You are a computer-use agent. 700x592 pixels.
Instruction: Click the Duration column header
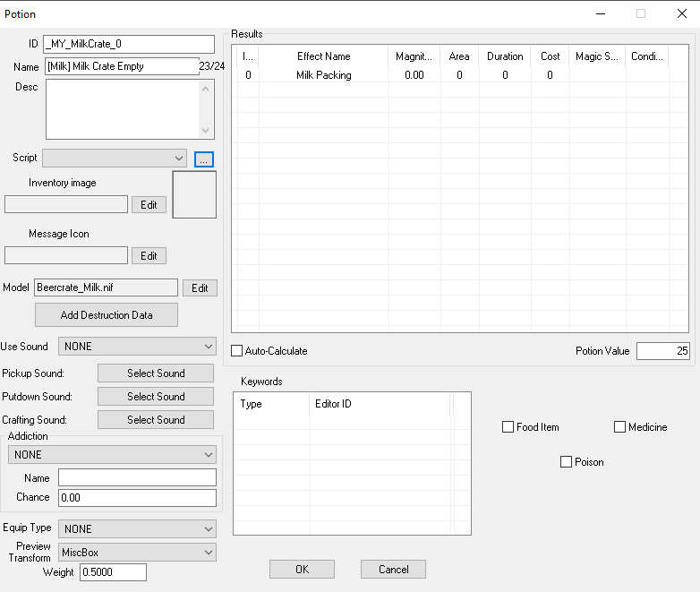(x=505, y=56)
